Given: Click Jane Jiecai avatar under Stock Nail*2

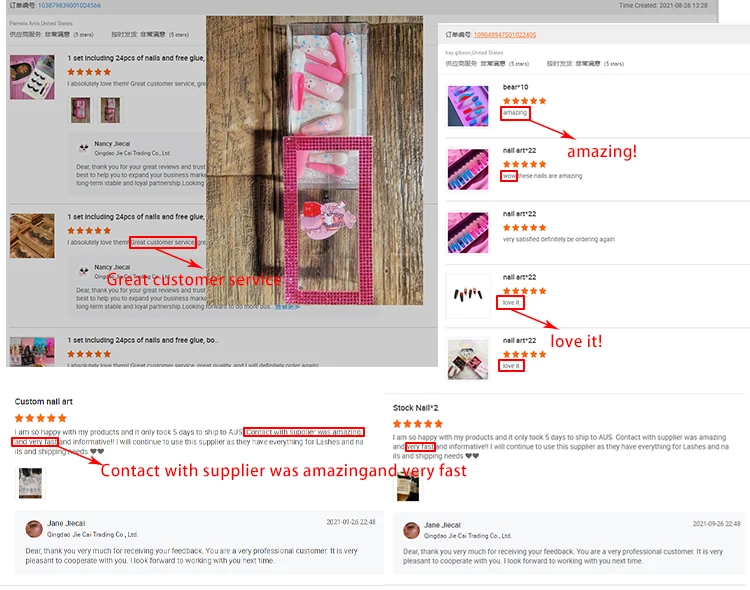Looking at the screenshot, I should point(411,531).
